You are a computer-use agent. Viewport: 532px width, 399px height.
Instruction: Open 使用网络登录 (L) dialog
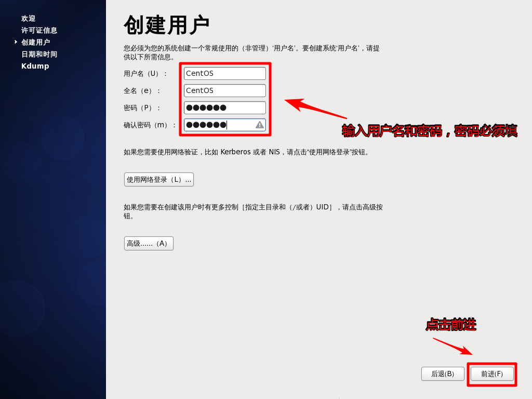(159, 179)
